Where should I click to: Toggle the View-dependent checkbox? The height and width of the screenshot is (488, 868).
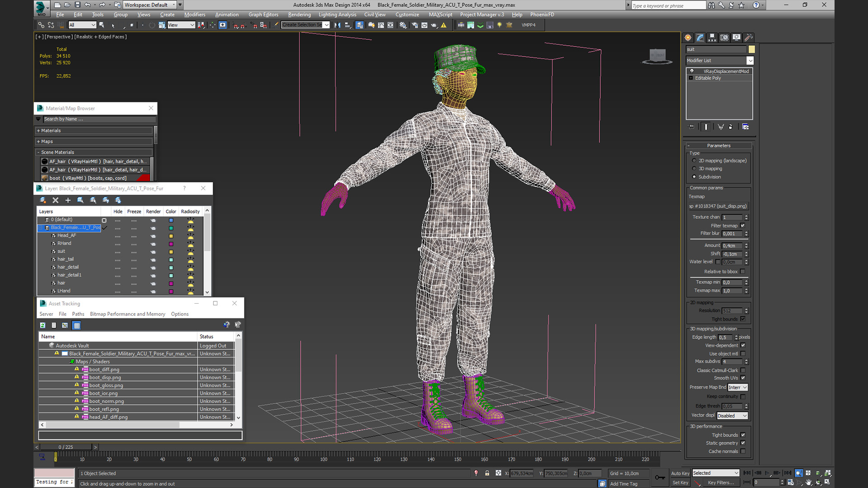tap(743, 345)
